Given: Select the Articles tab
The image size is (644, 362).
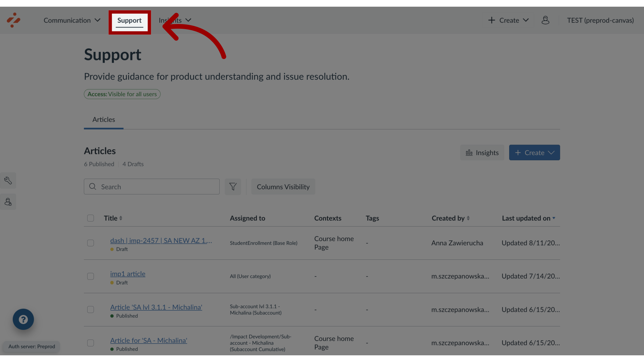Looking at the screenshot, I should click(x=103, y=120).
